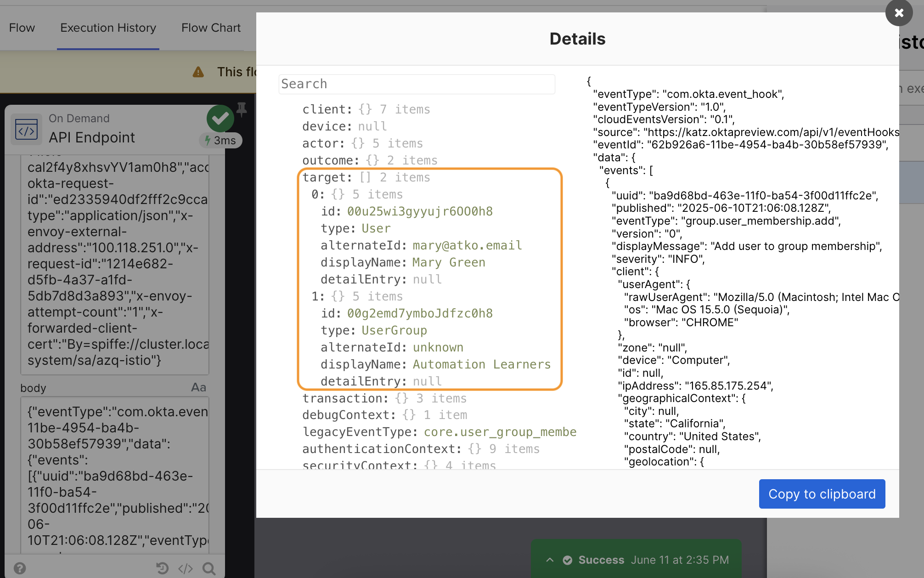Click the warning triangle in the yellow banner
The image size is (924, 578).
tap(197, 72)
